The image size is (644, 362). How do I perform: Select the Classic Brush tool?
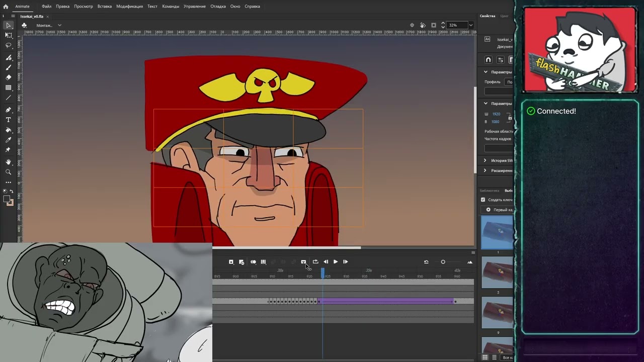(x=8, y=67)
